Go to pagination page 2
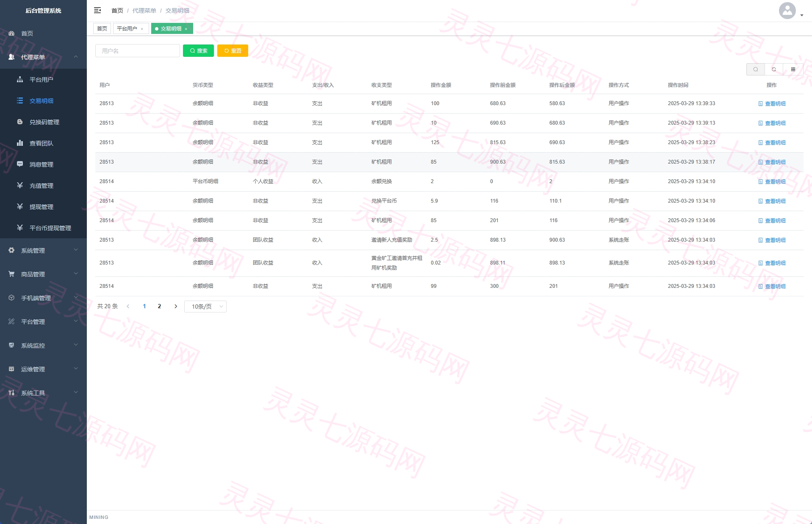This screenshot has width=812, height=524. coord(159,306)
